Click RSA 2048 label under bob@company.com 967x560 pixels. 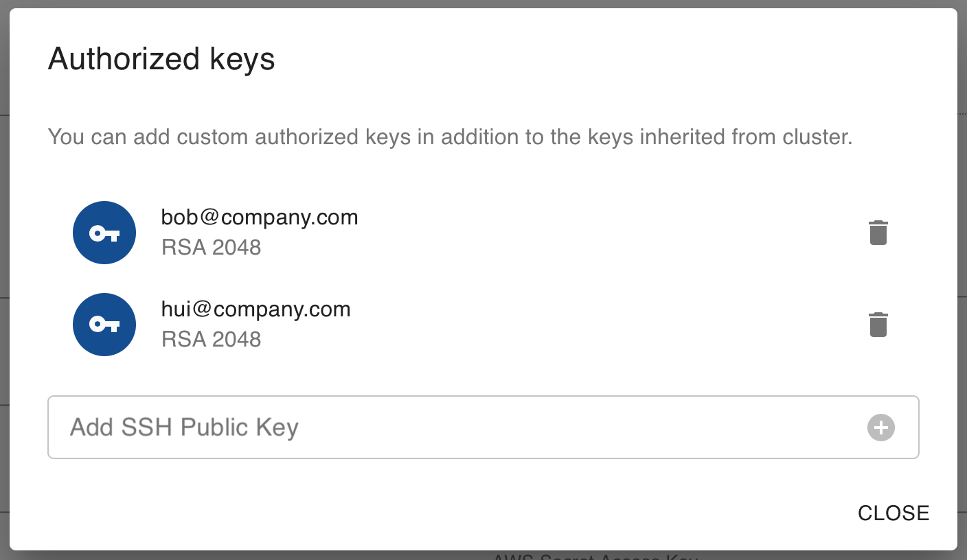coord(212,247)
